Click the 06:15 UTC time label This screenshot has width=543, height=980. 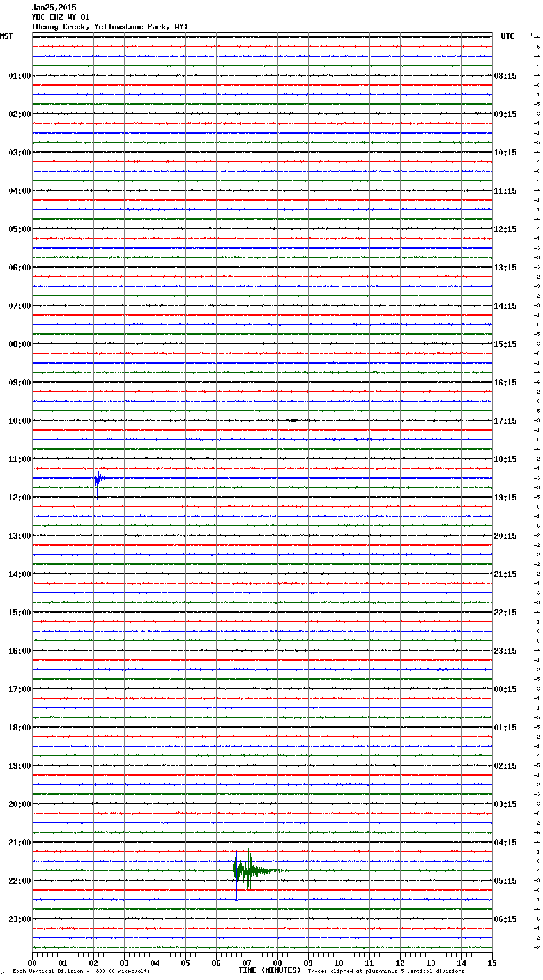(505, 919)
